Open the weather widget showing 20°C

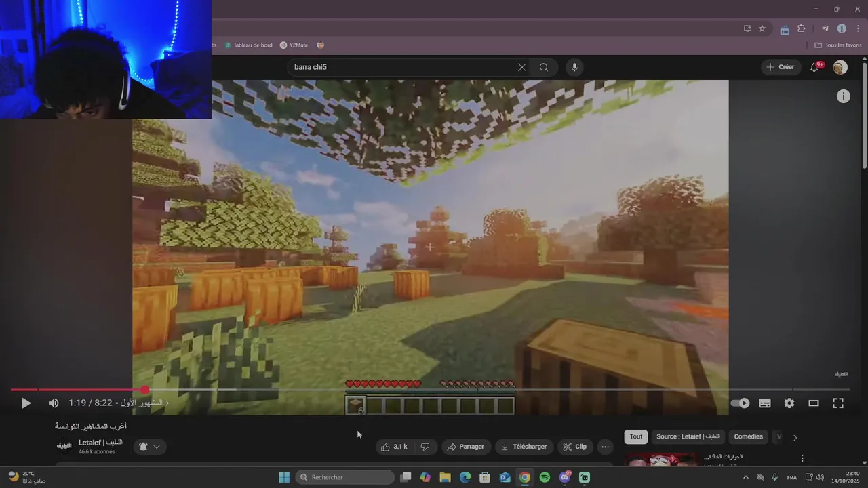[x=27, y=477]
